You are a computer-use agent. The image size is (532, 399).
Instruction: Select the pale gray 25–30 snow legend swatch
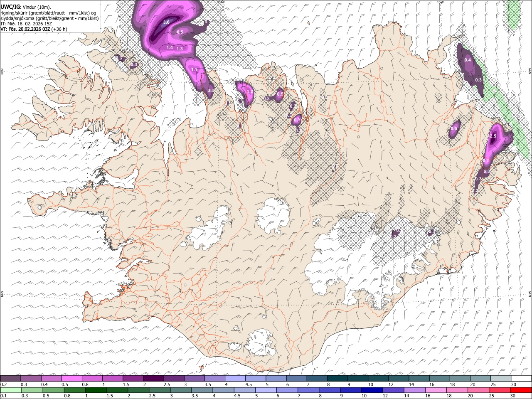pyautogui.click(x=501, y=379)
